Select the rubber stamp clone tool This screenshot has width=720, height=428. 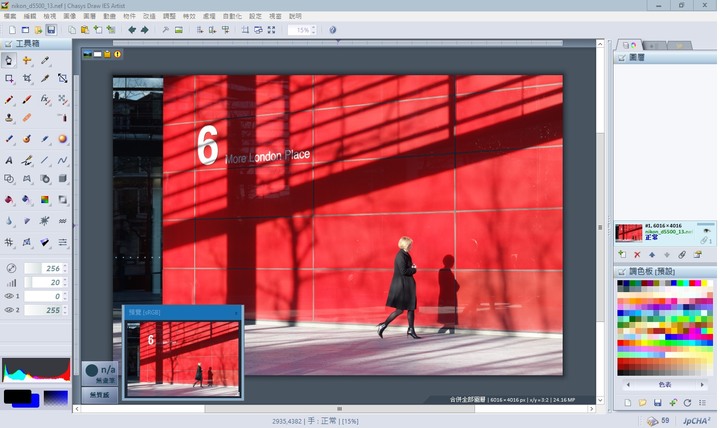tap(9, 118)
